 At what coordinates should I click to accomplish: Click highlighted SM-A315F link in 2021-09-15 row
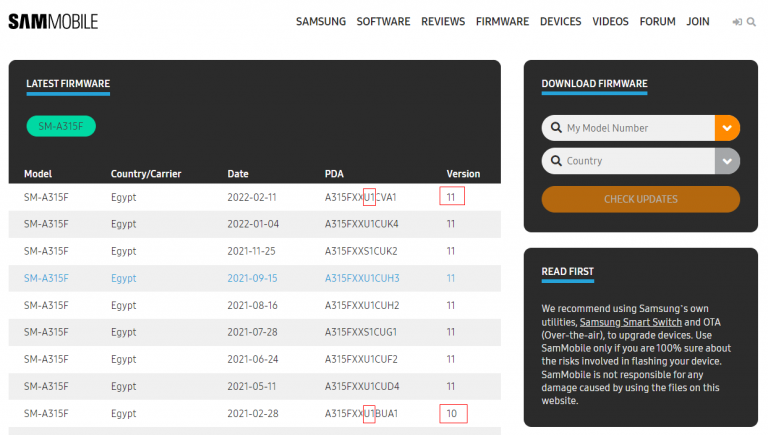(46, 278)
